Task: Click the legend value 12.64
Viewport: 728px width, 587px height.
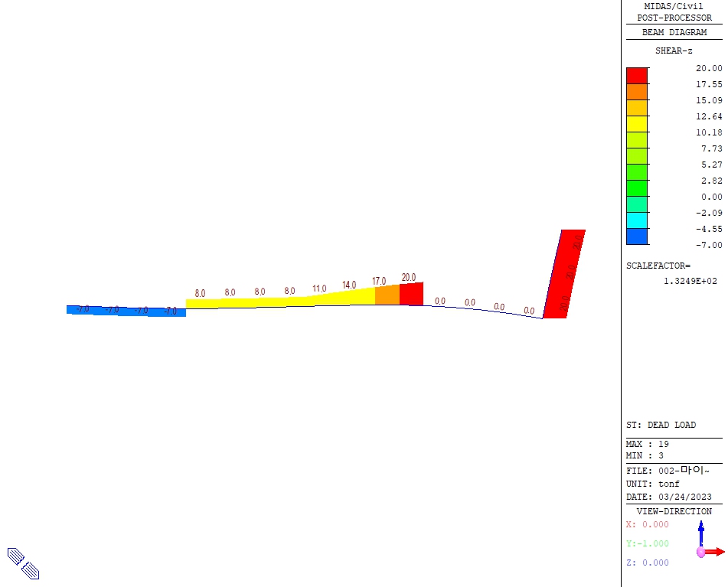Action: coord(709,116)
